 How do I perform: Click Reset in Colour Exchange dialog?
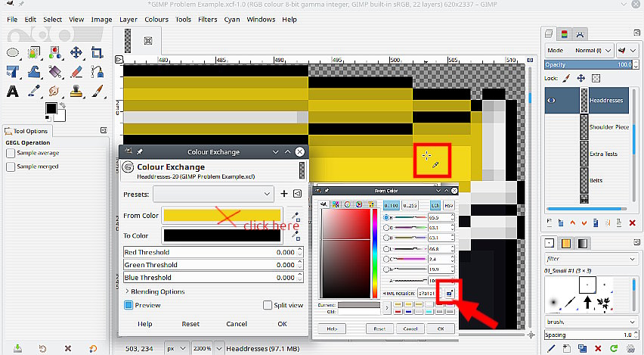pyautogui.click(x=190, y=324)
